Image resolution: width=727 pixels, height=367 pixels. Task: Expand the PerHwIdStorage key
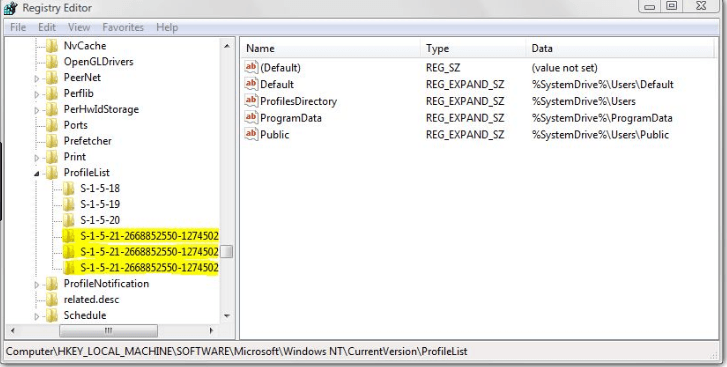click(37, 110)
